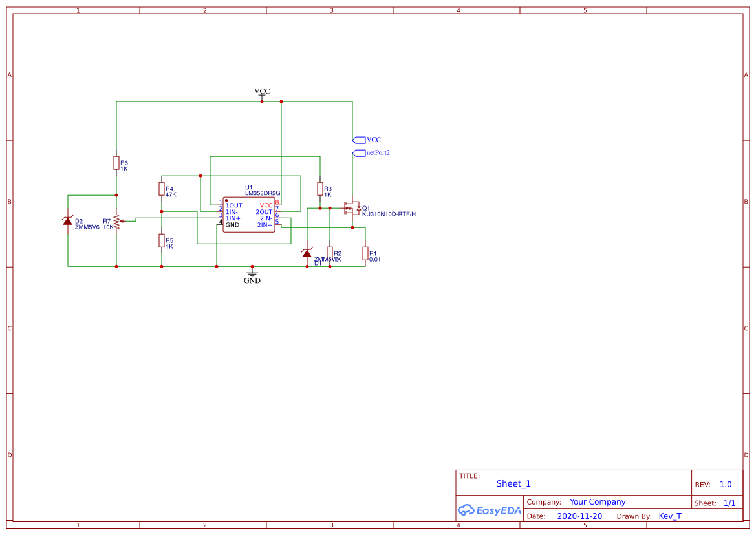
Task: Select resistor R5 1K
Action: point(162,241)
